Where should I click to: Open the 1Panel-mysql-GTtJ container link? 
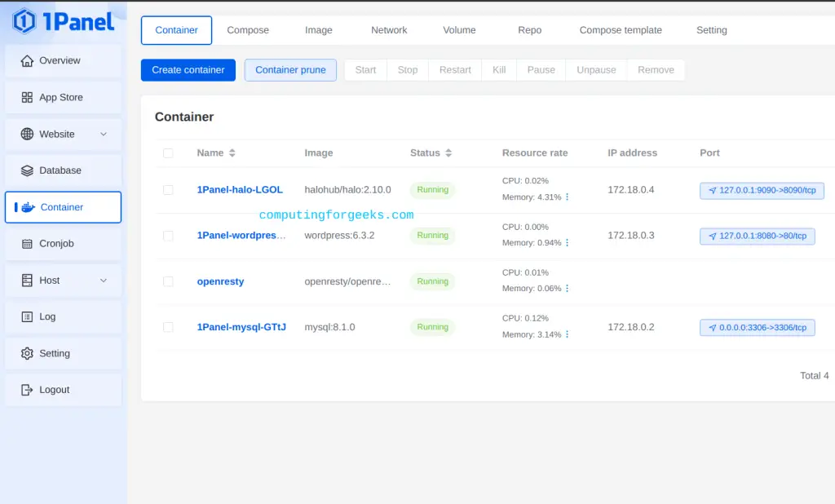point(241,327)
